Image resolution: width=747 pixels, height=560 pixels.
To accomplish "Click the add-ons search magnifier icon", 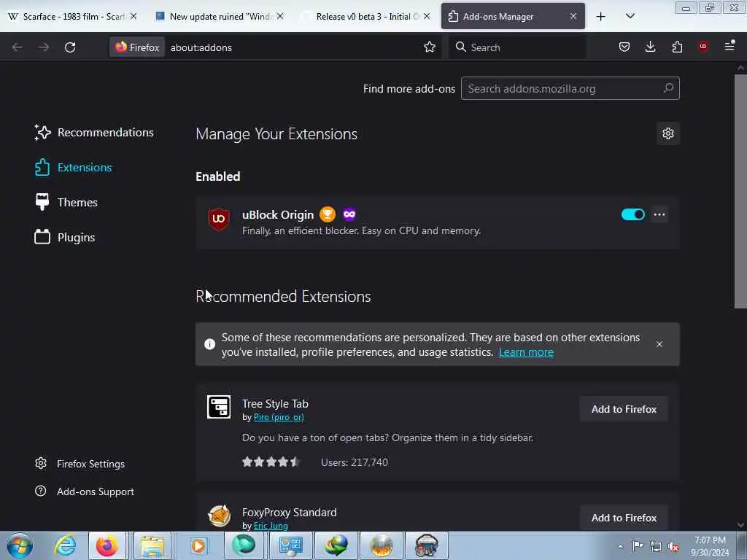I will (668, 87).
